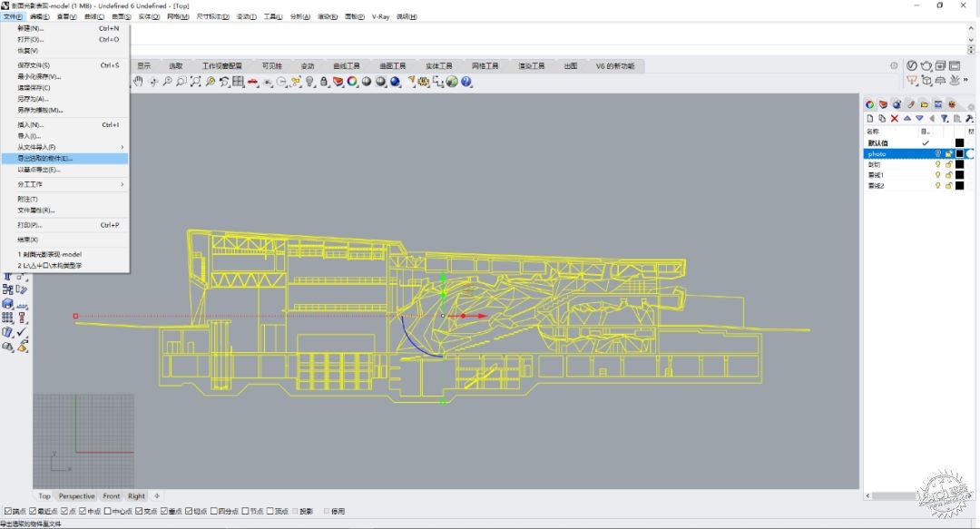The height and width of the screenshot is (529, 980).
Task: Click the red car icon in toolbar
Action: coord(252,82)
